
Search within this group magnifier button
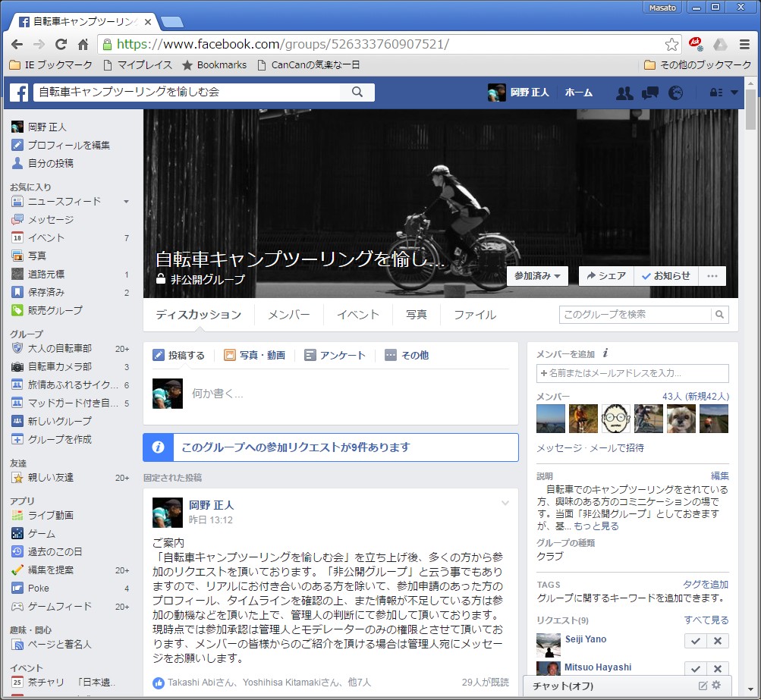pos(720,314)
